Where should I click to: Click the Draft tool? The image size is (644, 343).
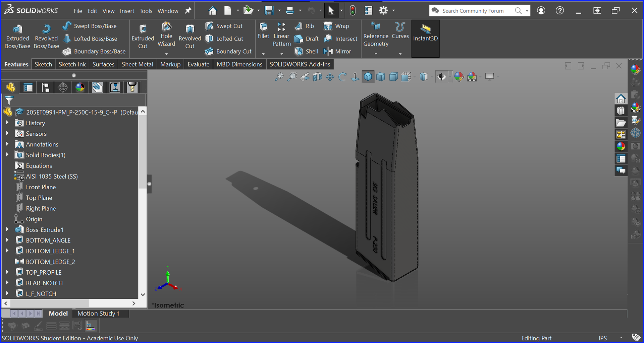tap(306, 39)
